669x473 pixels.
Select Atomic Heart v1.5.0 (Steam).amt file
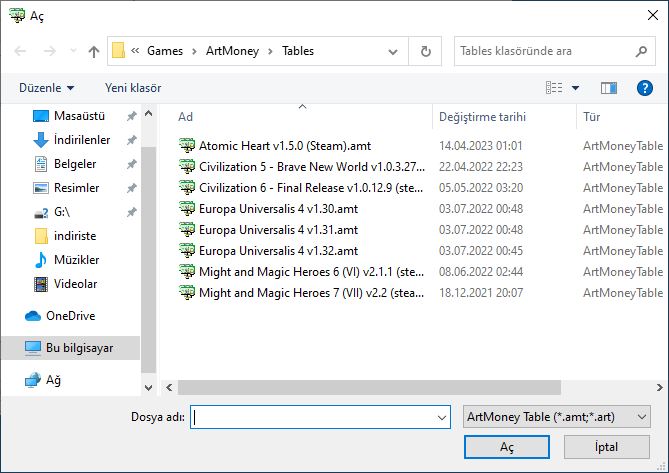(x=285, y=146)
